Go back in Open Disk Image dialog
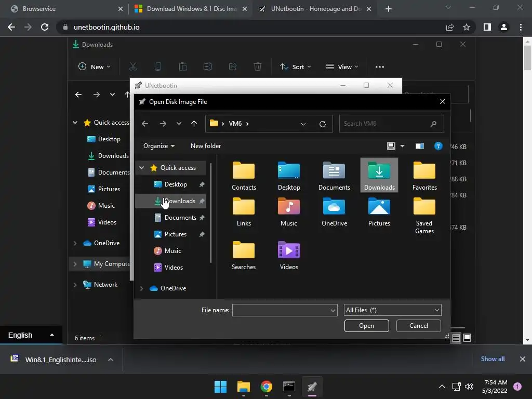The image size is (532, 399). click(145, 124)
